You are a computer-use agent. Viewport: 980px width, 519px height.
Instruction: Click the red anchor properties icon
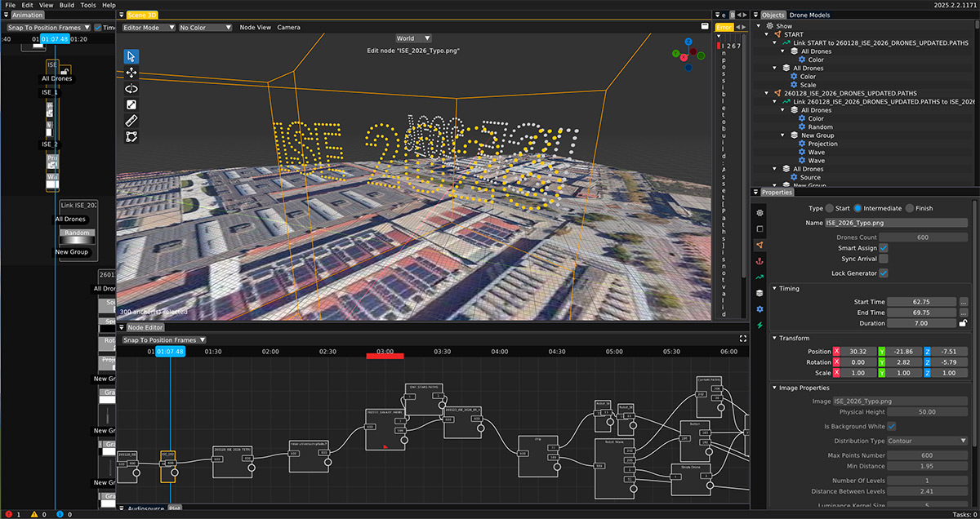(x=759, y=261)
